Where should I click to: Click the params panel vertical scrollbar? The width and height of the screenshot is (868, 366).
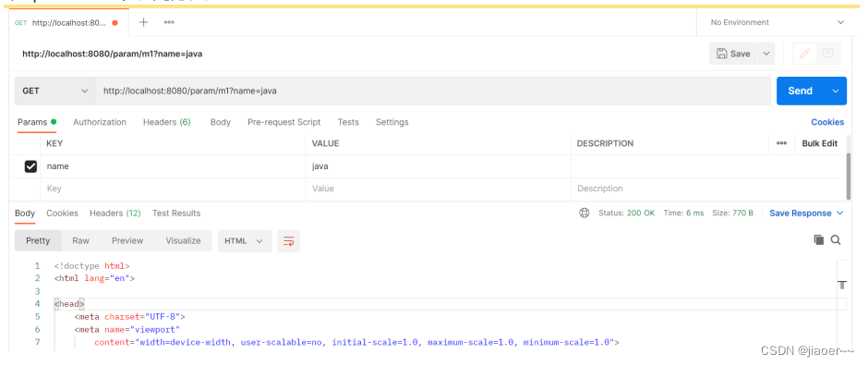pos(849,177)
